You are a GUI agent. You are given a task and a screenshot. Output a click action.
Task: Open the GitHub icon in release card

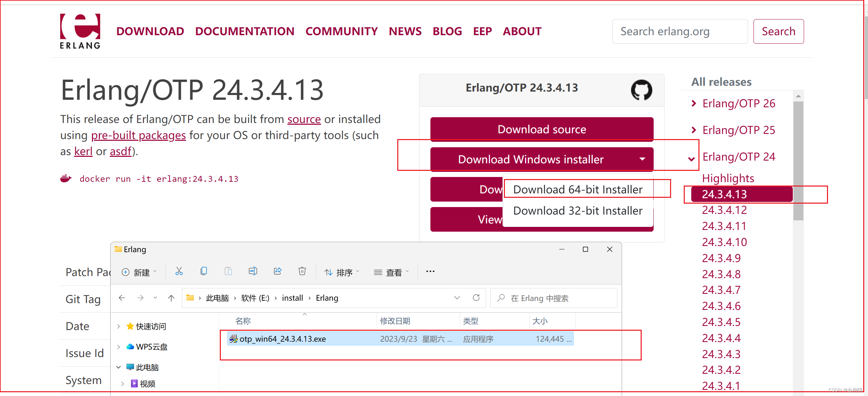(641, 90)
